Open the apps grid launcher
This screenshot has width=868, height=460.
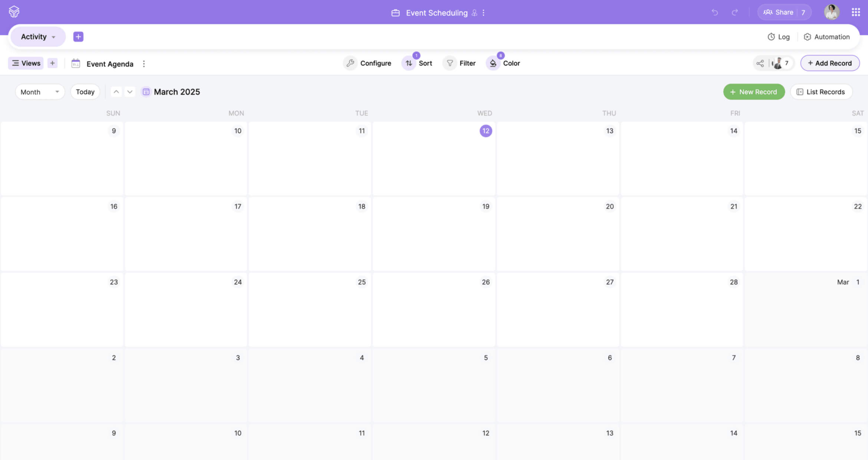tap(856, 12)
